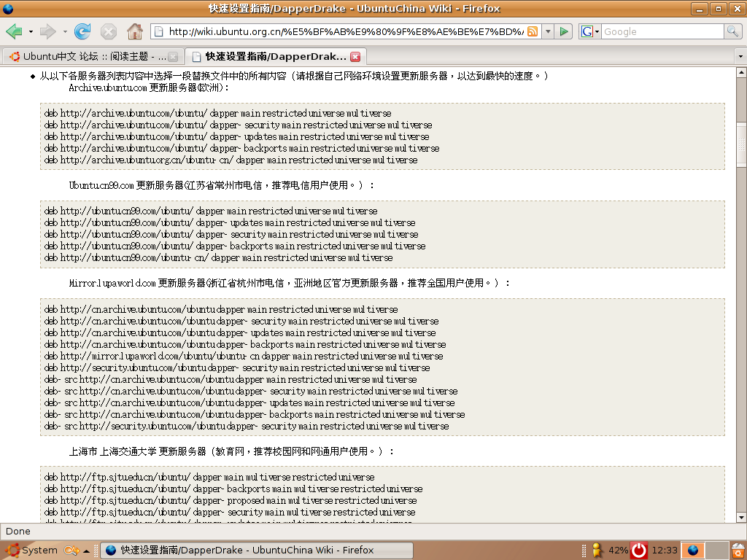Viewport: 747px width, 560px height.
Task: Click the archive.ubuntu.com dapper-security line
Action: tap(239, 125)
